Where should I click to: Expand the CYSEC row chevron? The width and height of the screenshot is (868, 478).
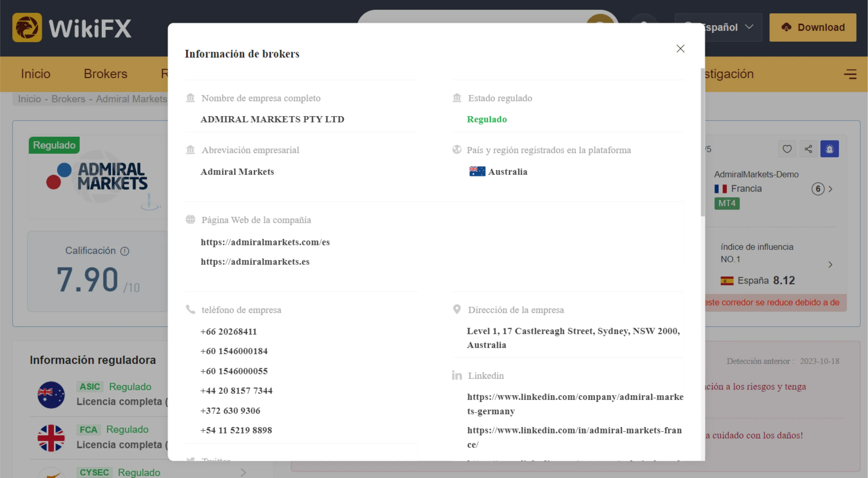click(243, 473)
